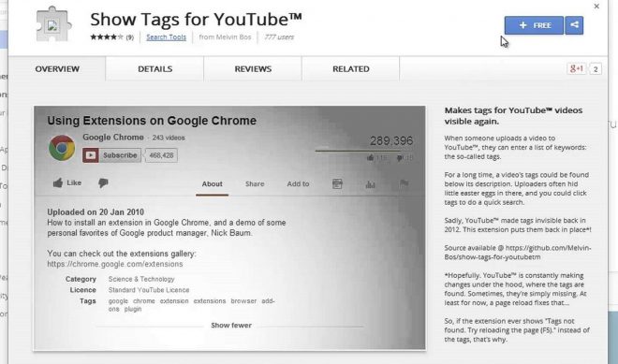The image size is (618, 364).
Task: Switch to the REVIEWS tab
Action: pyautogui.click(x=253, y=69)
